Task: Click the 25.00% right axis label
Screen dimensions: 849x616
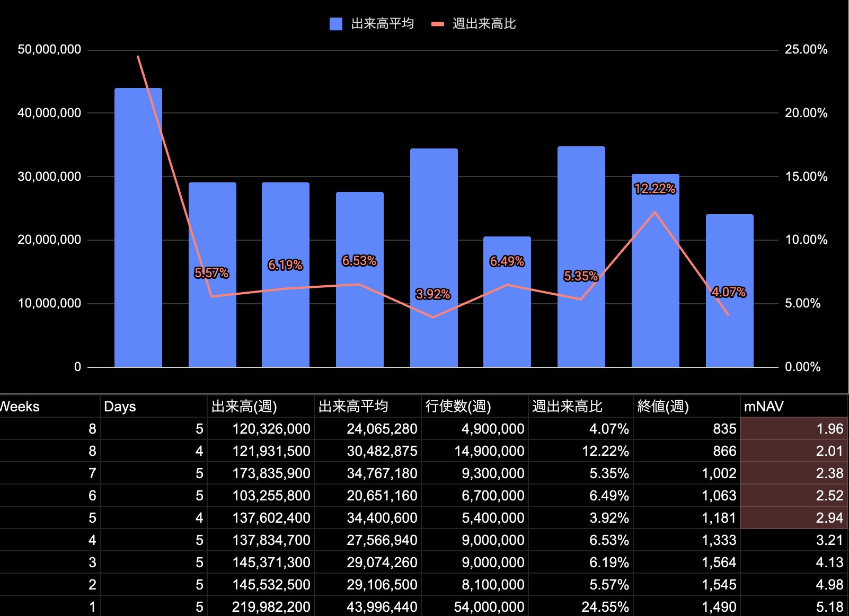Action: 806,49
